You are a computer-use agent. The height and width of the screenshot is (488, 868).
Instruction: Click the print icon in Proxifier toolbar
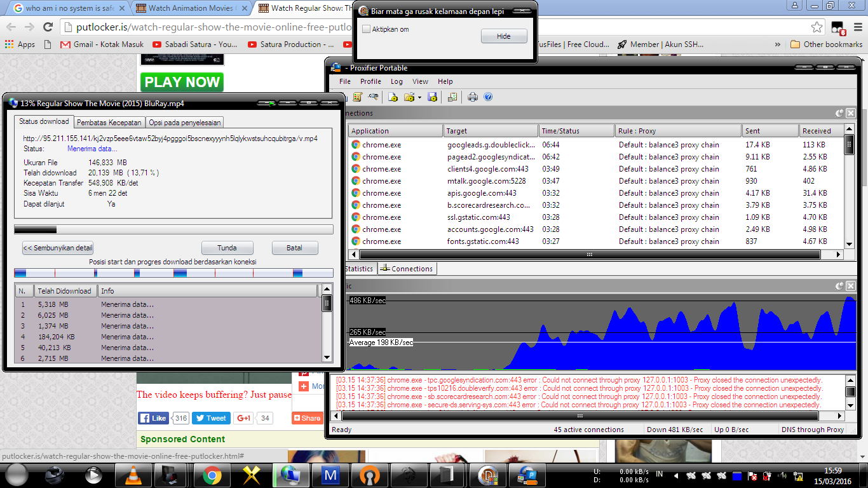(x=472, y=97)
